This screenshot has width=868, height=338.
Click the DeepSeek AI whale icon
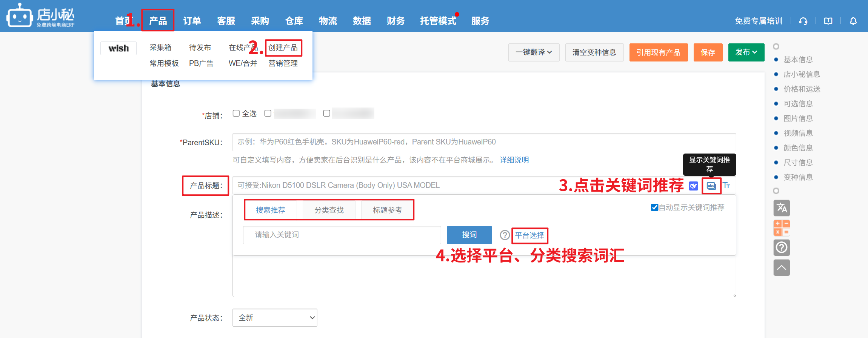pos(694,186)
